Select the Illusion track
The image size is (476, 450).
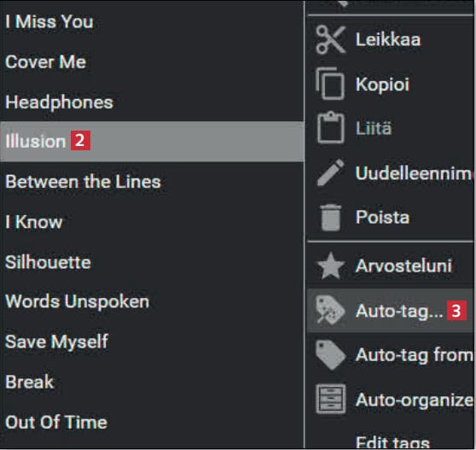(x=152, y=141)
